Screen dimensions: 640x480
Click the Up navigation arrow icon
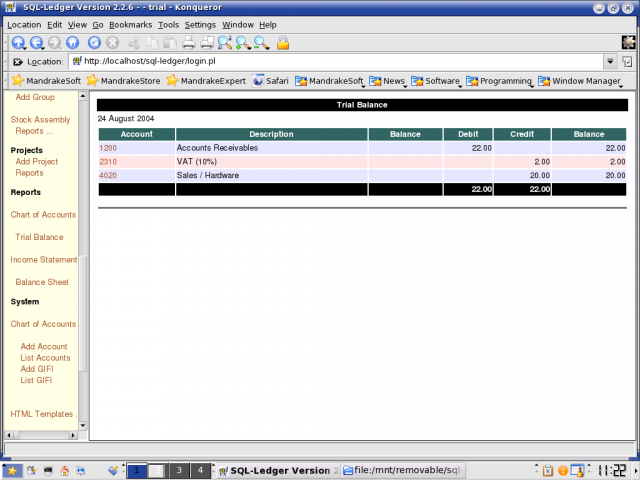(x=18, y=43)
